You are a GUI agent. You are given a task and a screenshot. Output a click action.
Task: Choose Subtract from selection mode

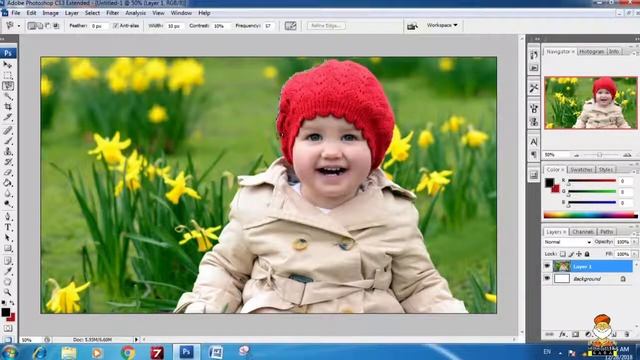(48, 26)
